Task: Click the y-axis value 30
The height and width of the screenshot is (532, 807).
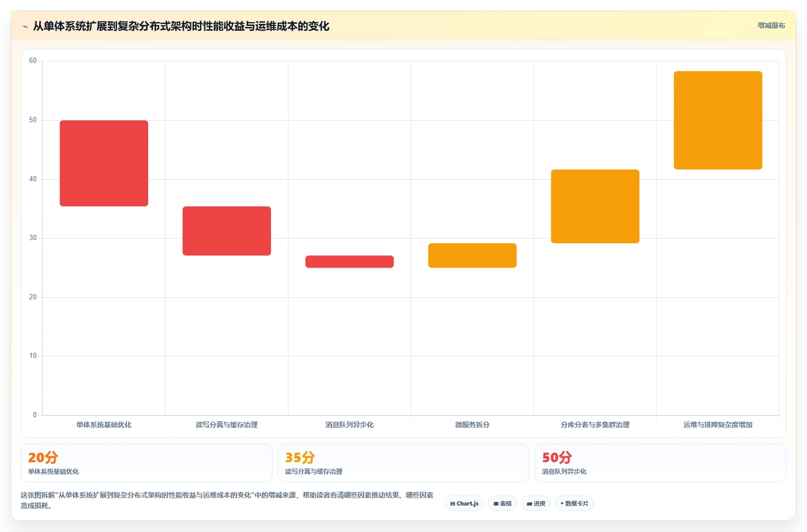Action: [33, 238]
